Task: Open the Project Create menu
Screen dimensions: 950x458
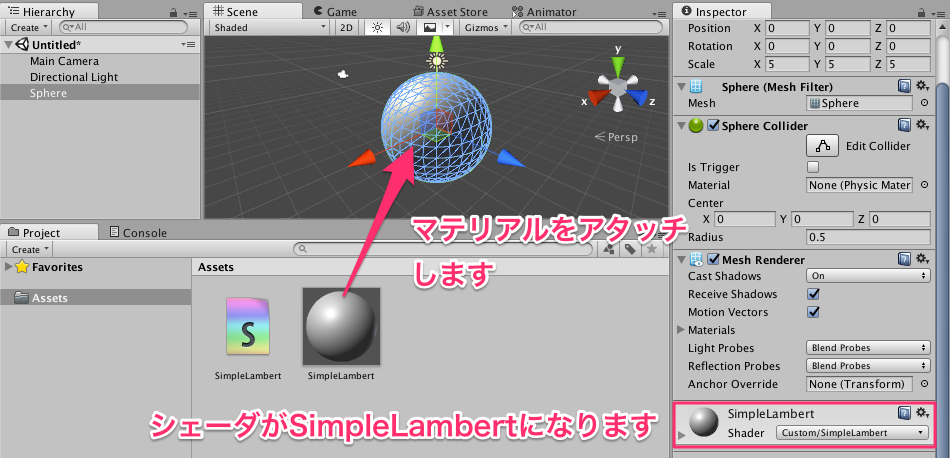Action: pyautogui.click(x=29, y=249)
